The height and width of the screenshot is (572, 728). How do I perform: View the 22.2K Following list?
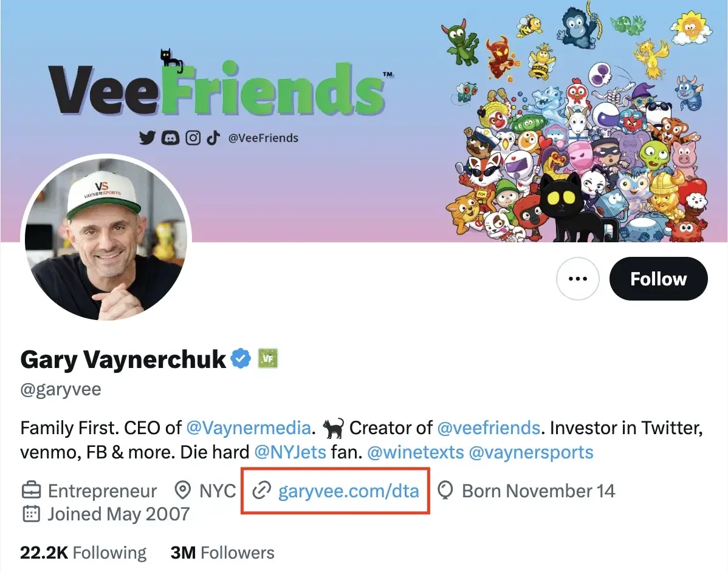point(83,553)
